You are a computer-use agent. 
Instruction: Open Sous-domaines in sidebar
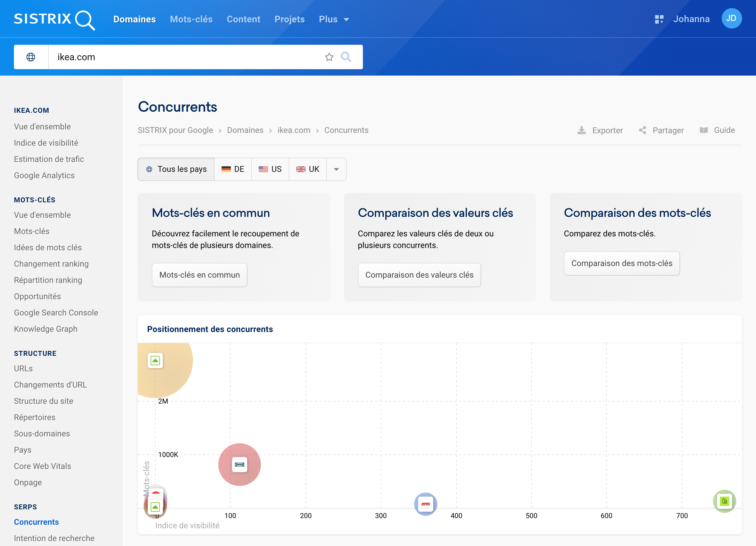(42, 434)
